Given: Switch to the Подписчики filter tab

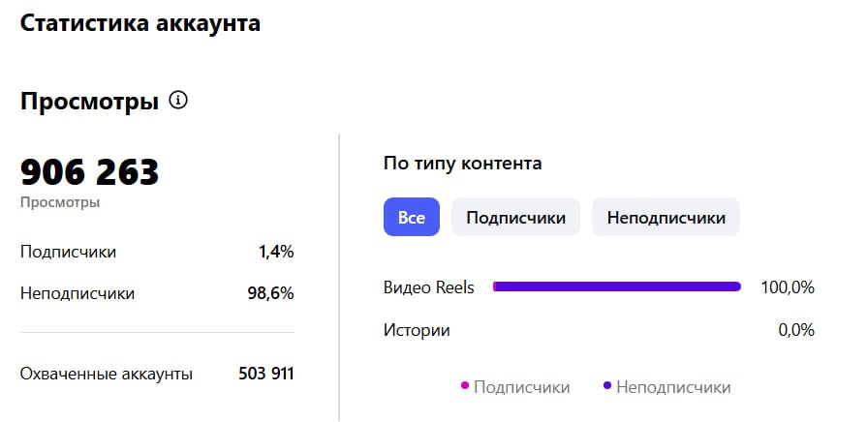Looking at the screenshot, I should [515, 218].
